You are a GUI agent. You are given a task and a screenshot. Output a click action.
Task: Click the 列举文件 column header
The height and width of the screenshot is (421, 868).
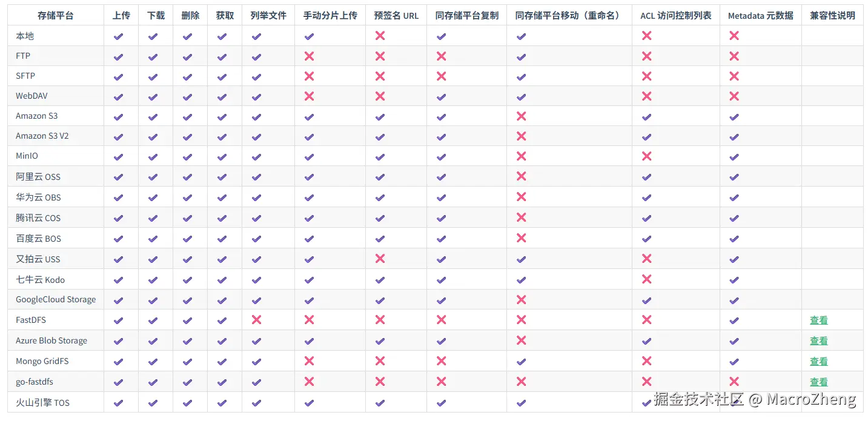268,15
